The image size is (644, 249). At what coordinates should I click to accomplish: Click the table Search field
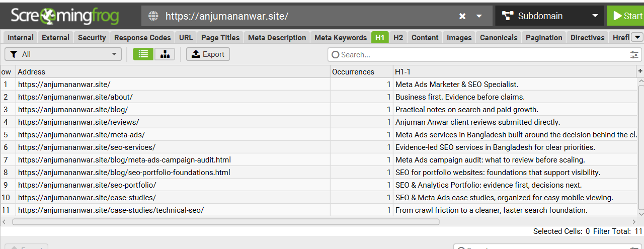point(478,54)
